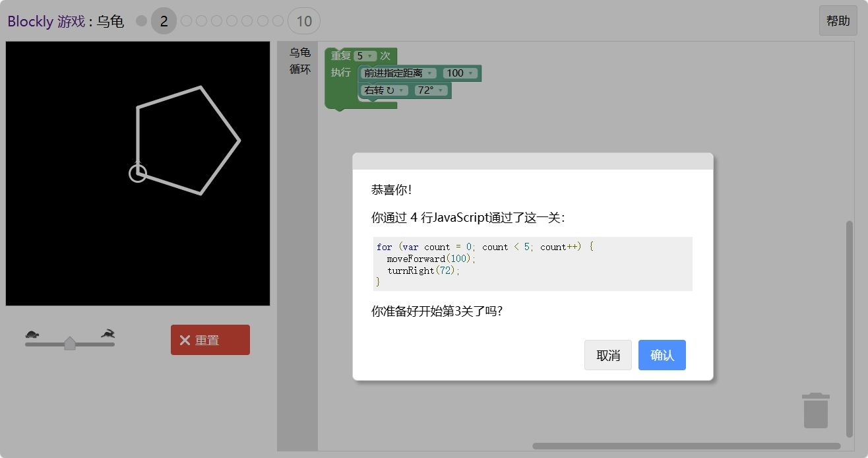Jump to level 7 circle
The height and width of the screenshot is (458, 868).
(x=247, y=21)
